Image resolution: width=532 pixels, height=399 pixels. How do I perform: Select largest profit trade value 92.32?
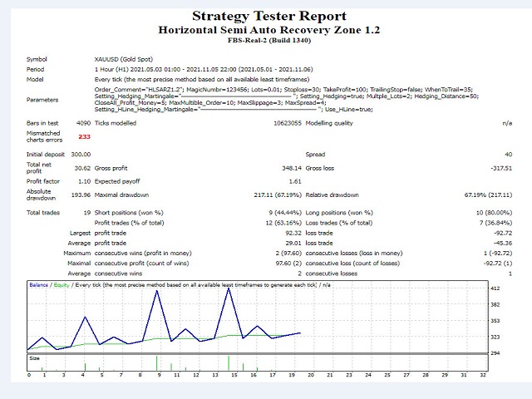[x=293, y=233]
